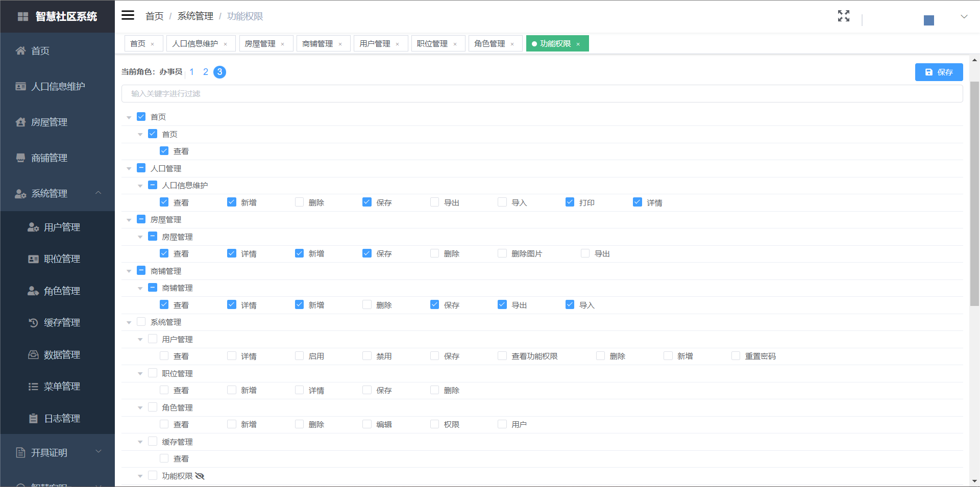
Task: Click the 职位管理 card icon in sidebar
Action: point(33,259)
